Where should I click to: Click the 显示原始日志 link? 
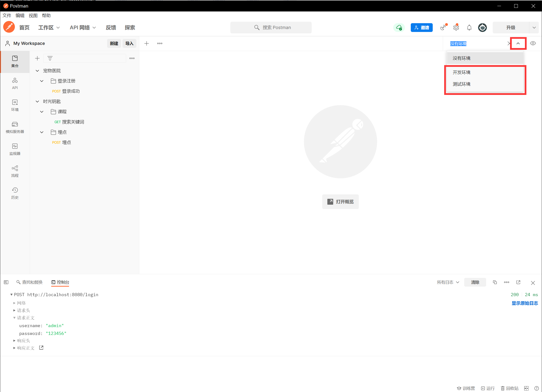coord(524,303)
